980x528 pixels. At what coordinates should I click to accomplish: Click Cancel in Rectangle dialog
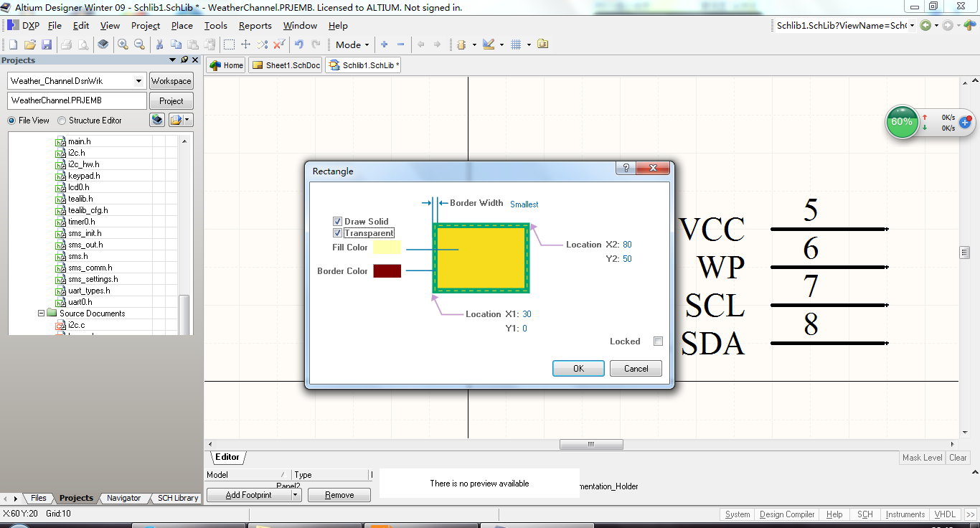pyautogui.click(x=636, y=368)
